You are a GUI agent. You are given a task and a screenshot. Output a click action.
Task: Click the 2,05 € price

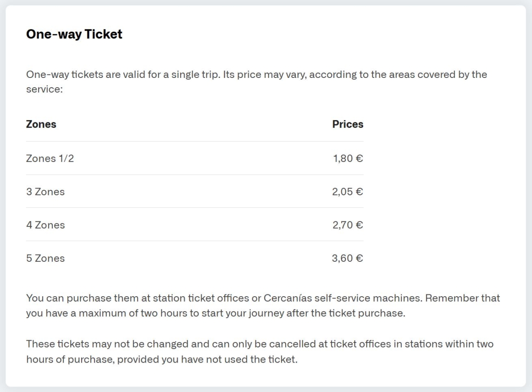pos(347,192)
